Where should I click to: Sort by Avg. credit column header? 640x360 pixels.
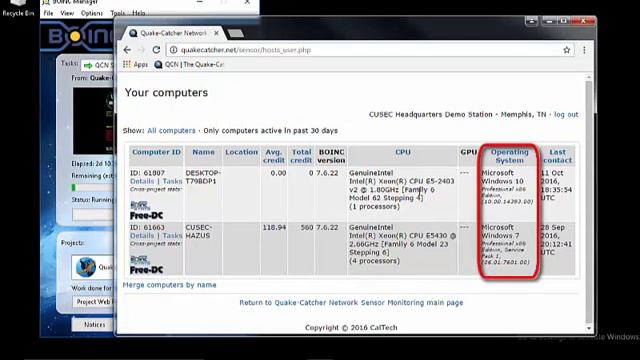tap(273, 156)
